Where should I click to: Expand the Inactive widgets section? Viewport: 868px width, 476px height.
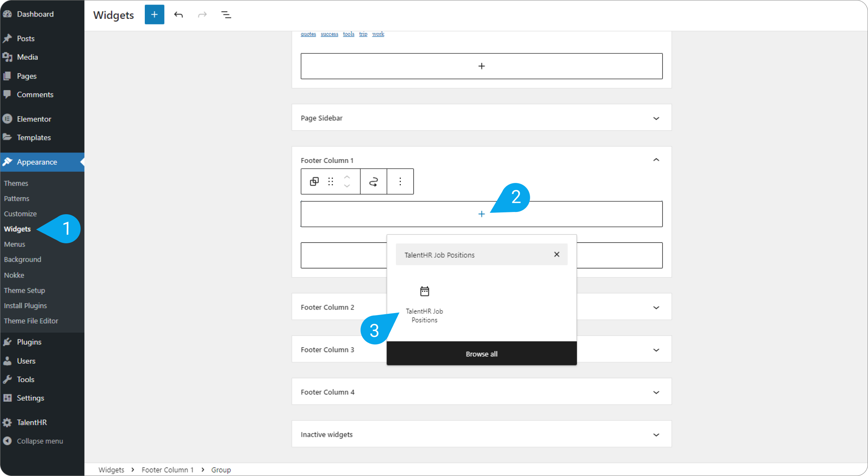tap(656, 435)
